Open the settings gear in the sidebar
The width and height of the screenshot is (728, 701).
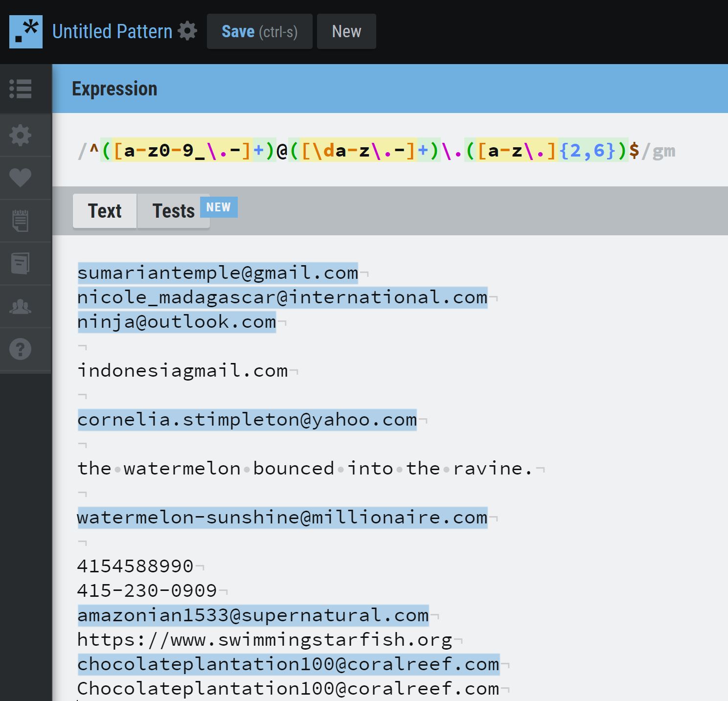click(20, 136)
